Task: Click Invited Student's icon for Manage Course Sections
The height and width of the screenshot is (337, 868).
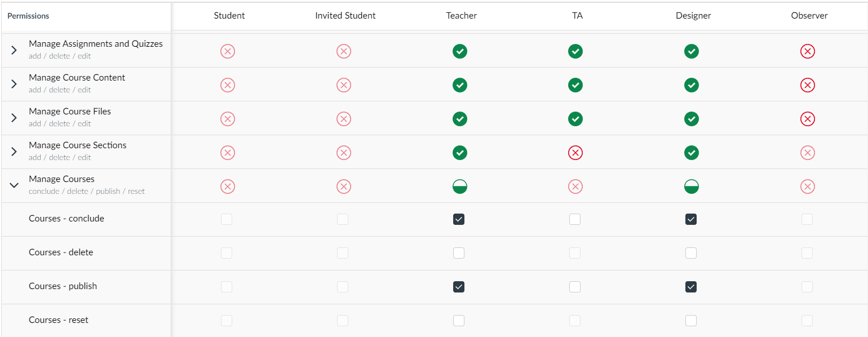Action: [x=344, y=153]
